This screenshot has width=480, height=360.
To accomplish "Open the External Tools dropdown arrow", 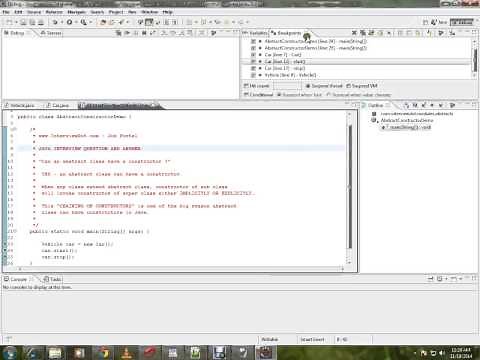I will (x=90, y=22).
